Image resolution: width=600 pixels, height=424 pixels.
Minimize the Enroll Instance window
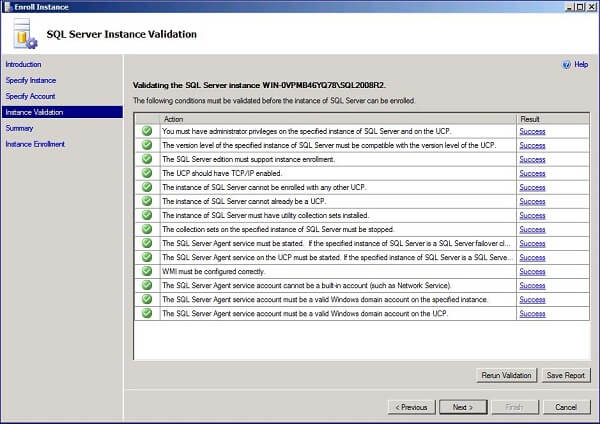pyautogui.click(x=570, y=7)
